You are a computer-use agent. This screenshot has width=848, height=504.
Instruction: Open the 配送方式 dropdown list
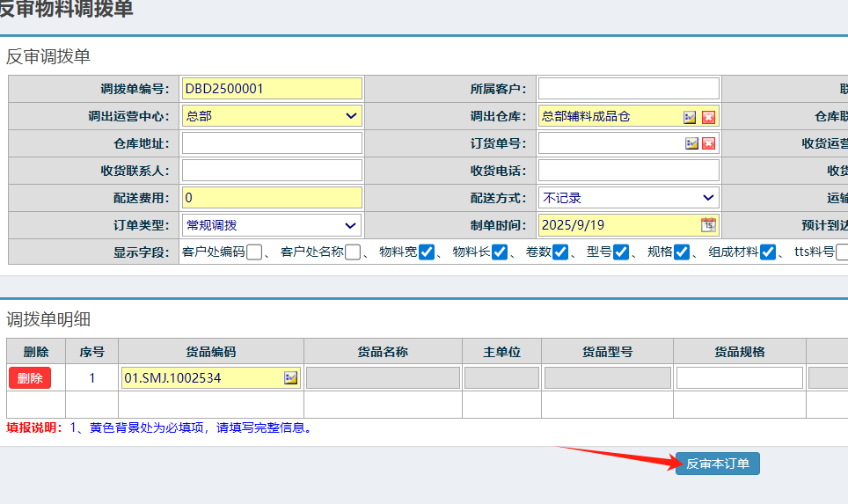[x=628, y=198]
